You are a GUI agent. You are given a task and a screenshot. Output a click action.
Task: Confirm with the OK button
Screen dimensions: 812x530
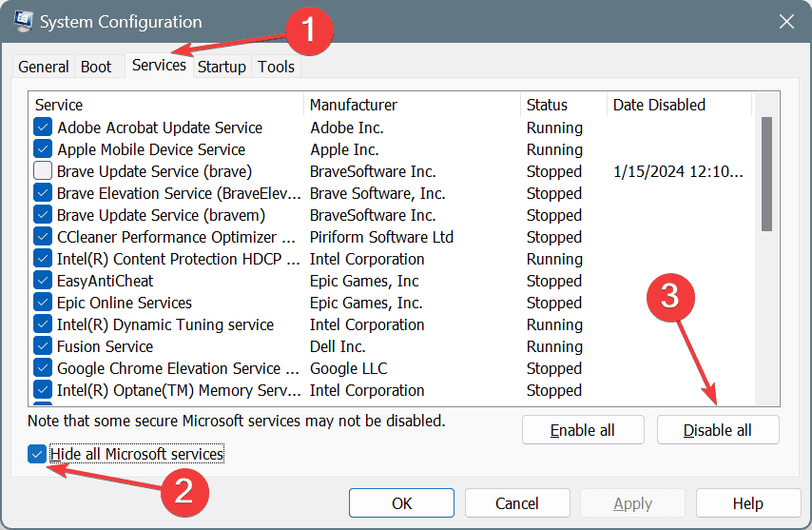pyautogui.click(x=401, y=503)
